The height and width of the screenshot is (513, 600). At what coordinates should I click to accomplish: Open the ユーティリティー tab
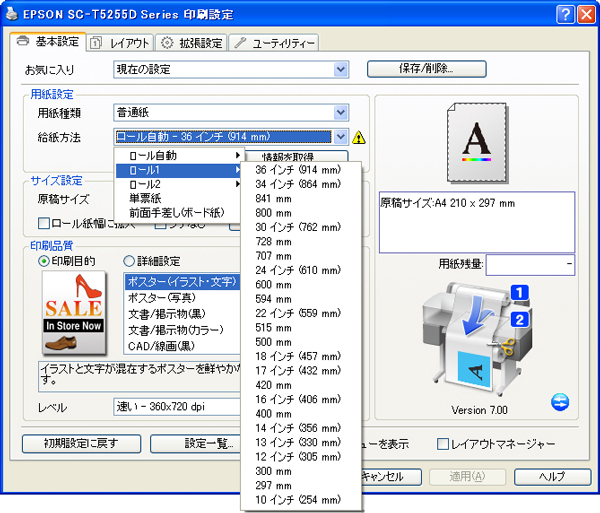276,42
